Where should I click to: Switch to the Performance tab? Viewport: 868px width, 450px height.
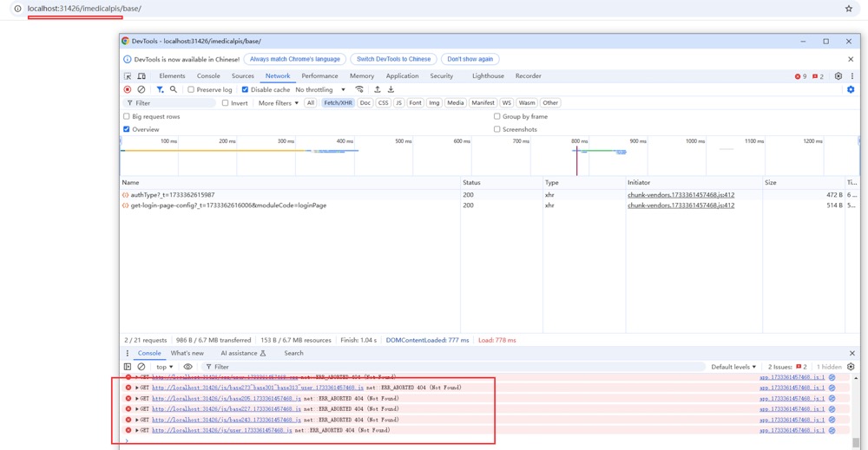tap(319, 76)
